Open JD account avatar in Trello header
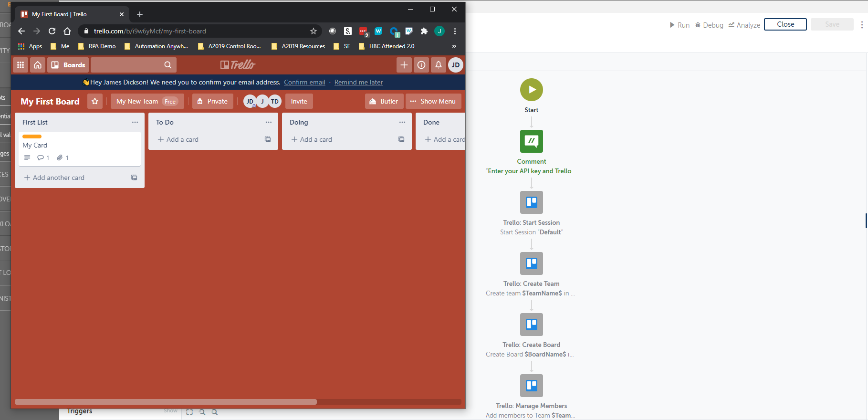 click(x=456, y=65)
